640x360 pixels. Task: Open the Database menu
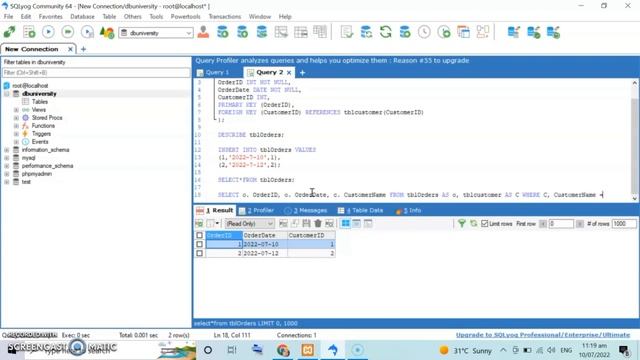click(82, 17)
